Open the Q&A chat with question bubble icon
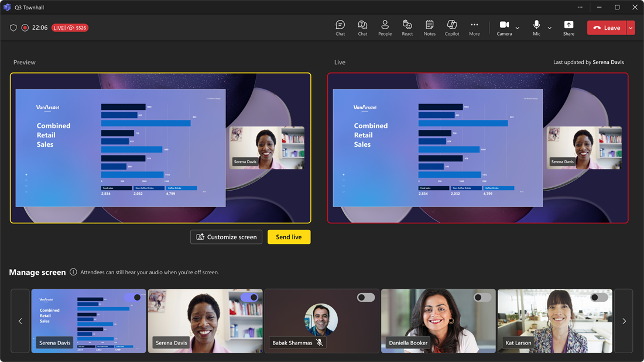This screenshot has width=644, height=362. pyautogui.click(x=362, y=28)
